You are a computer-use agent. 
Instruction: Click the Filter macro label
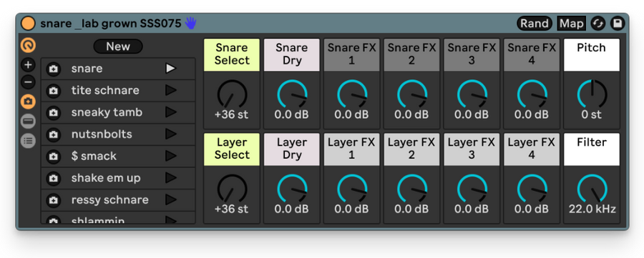point(592,149)
